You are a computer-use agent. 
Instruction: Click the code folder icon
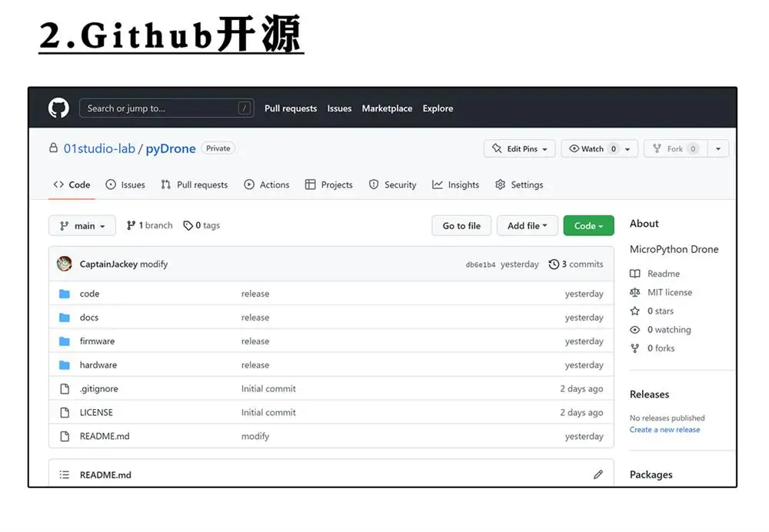click(x=65, y=294)
